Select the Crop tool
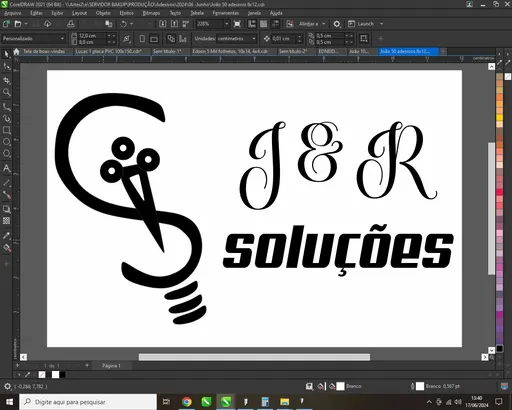The height and width of the screenshot is (410, 512). [6, 80]
